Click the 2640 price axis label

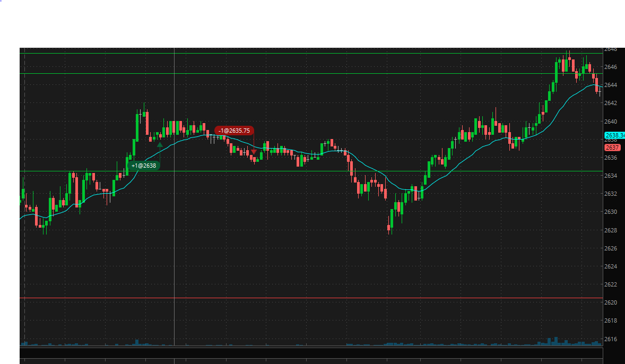point(611,121)
